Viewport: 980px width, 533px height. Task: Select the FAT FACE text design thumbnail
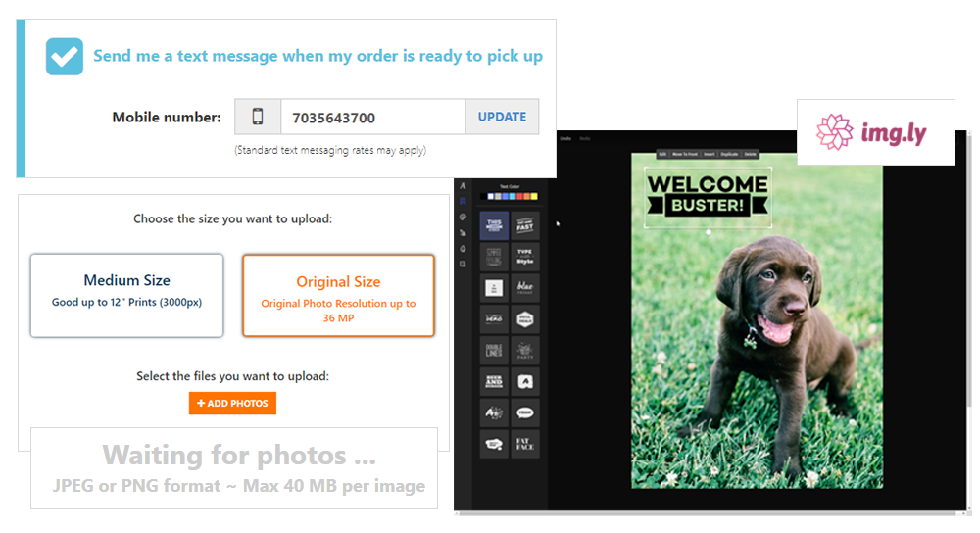526,443
